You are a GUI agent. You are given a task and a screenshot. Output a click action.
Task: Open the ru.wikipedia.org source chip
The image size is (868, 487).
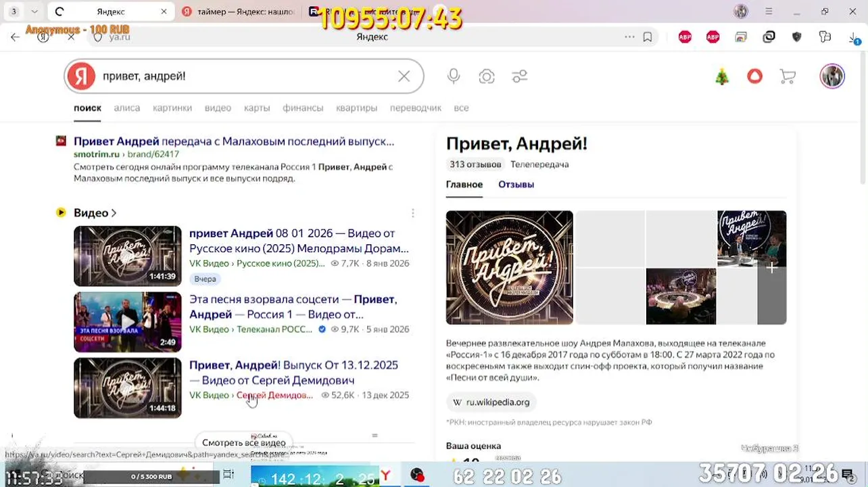click(491, 402)
